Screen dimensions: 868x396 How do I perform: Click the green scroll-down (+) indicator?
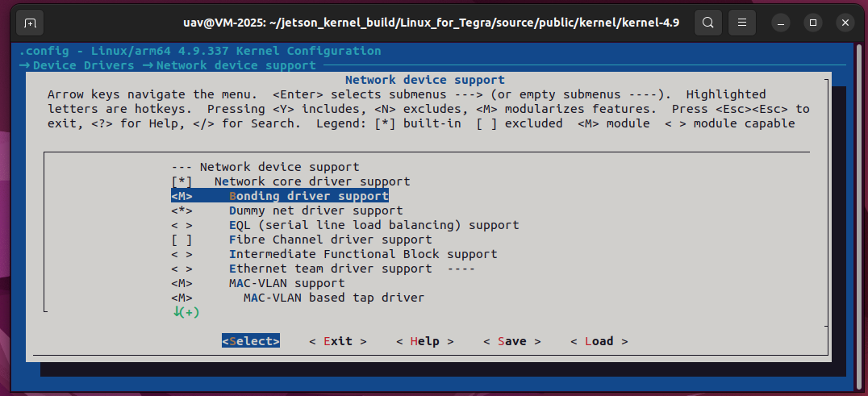coord(186,312)
